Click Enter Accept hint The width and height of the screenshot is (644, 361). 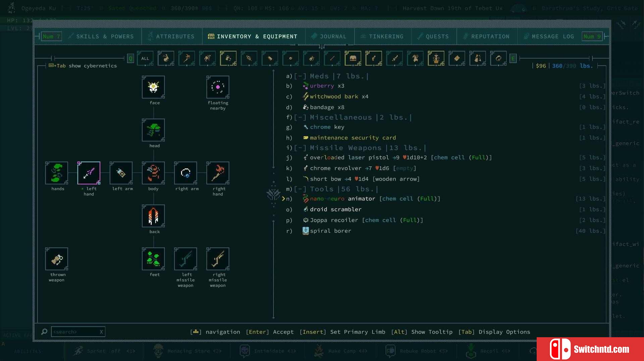pos(270,332)
